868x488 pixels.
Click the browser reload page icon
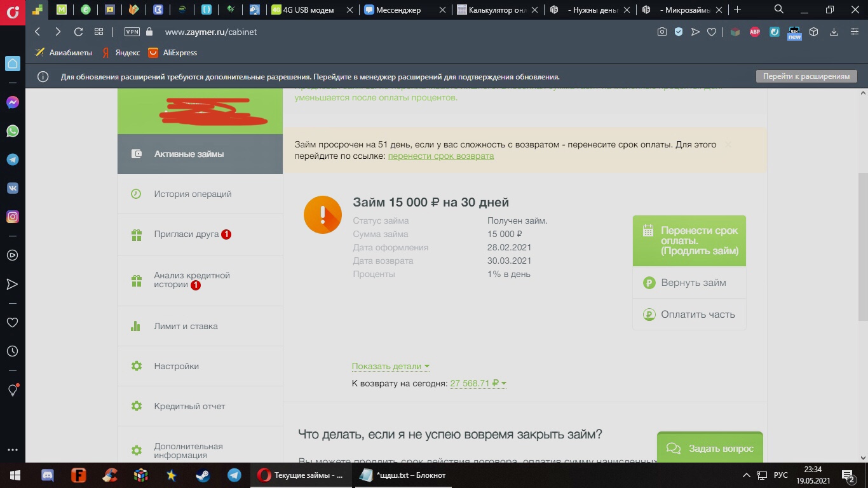(78, 32)
